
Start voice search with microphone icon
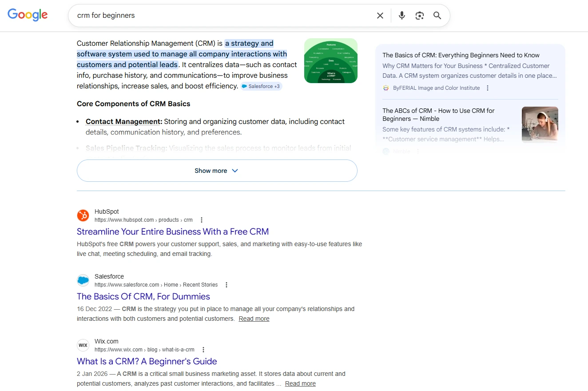[402, 16]
